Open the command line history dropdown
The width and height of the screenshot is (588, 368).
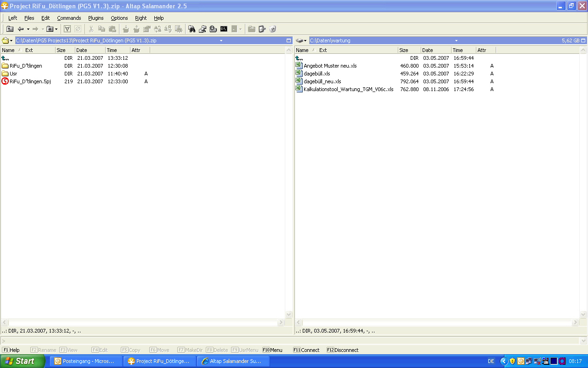[583, 341]
